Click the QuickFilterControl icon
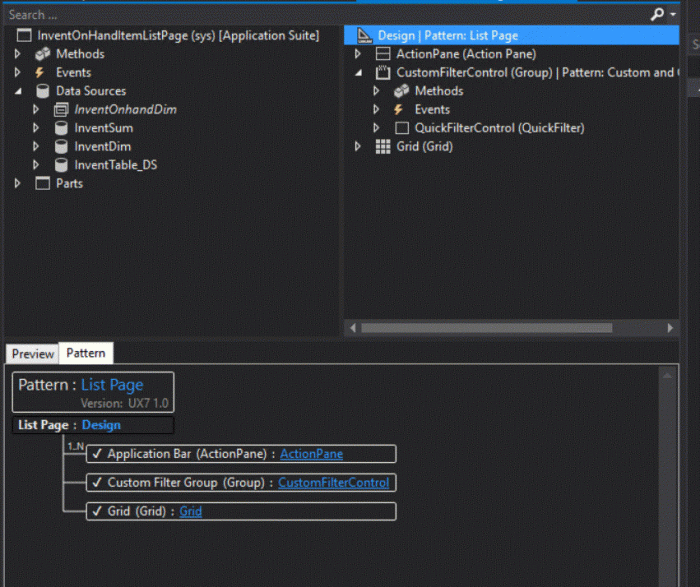 (x=402, y=128)
